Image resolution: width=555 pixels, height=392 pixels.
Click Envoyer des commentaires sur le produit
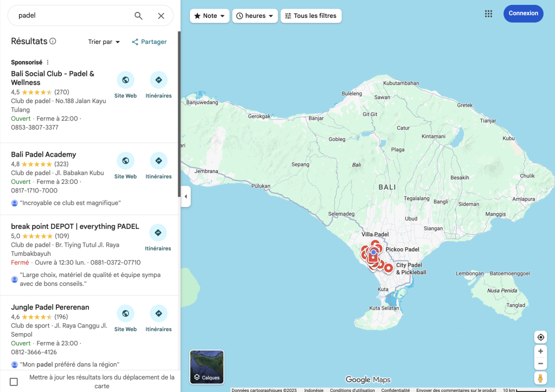[456, 390]
